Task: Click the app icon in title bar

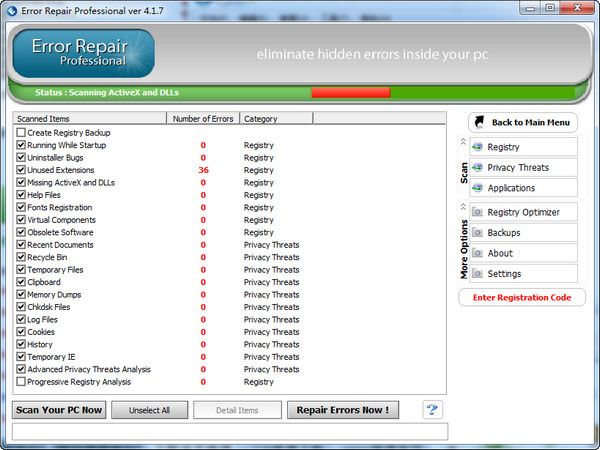Action: 12,11
